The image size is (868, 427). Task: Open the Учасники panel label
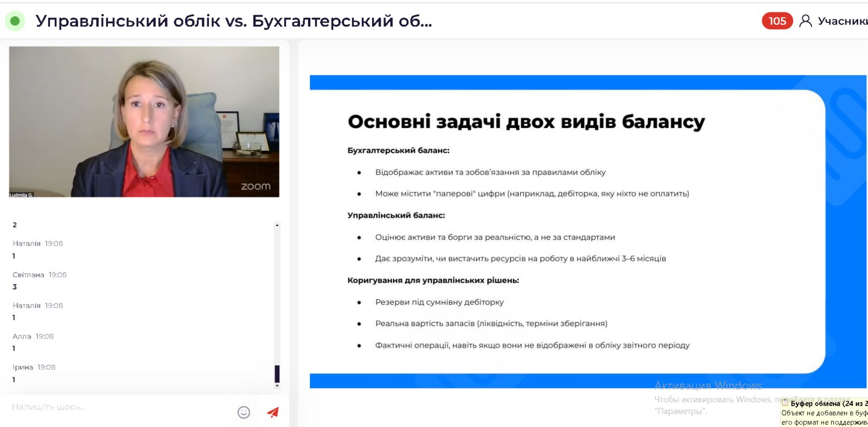[842, 21]
